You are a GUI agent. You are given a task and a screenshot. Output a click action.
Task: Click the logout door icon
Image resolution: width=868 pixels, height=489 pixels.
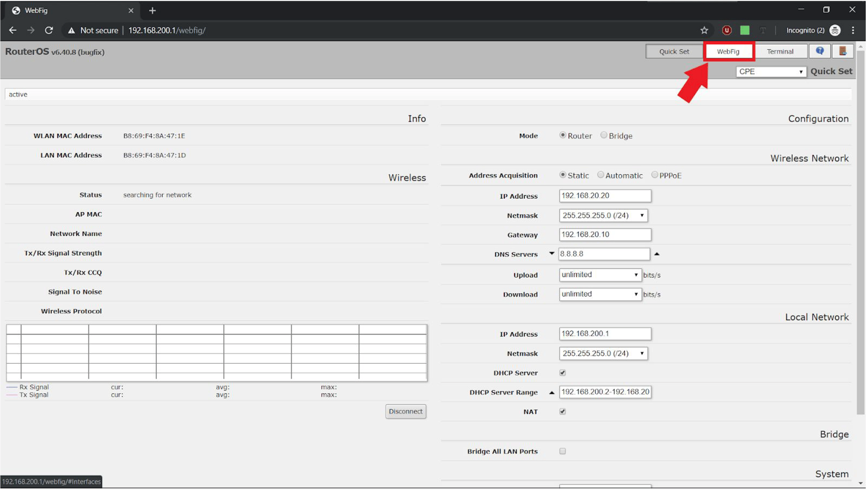pos(843,51)
